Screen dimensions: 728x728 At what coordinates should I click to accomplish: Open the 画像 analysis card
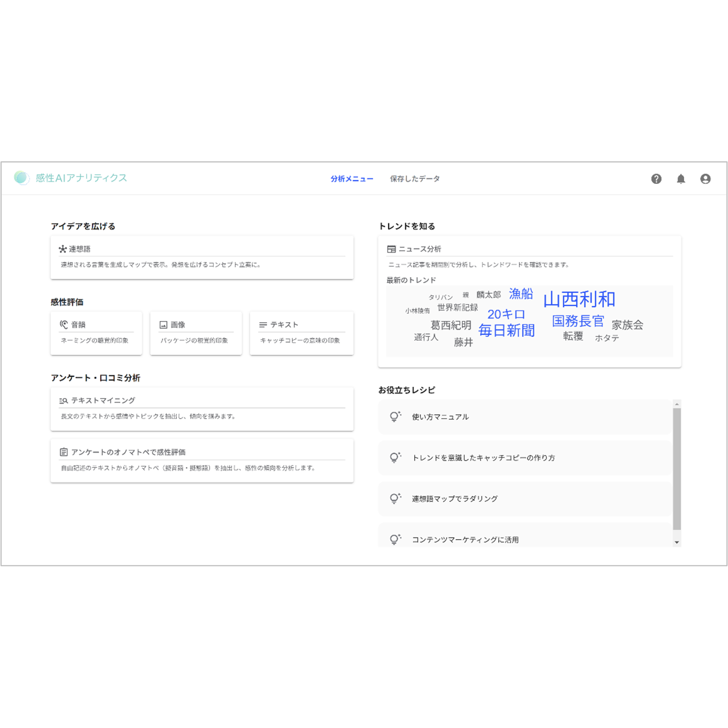click(x=196, y=333)
